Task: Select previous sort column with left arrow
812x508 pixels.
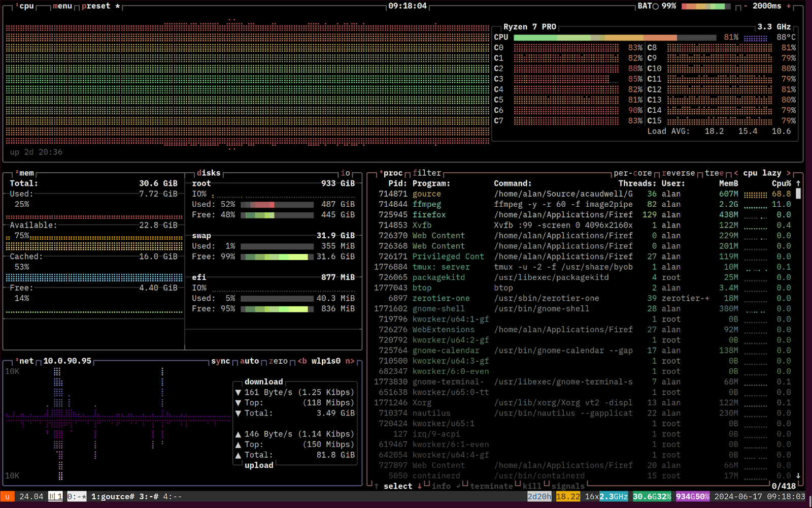Action: click(736, 173)
